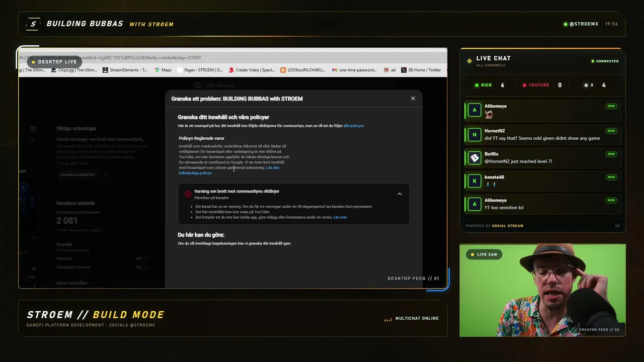Open the 'Pages ‹ STROEM' bookmark

pos(200,70)
